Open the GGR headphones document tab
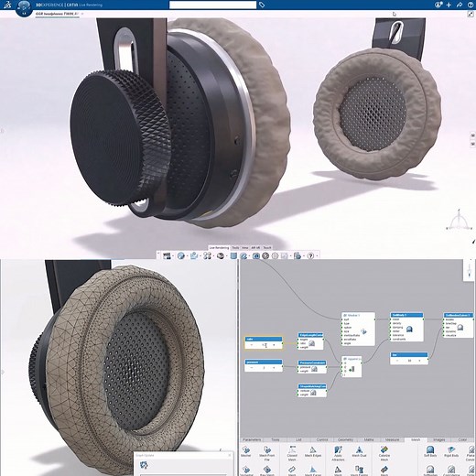Image resolution: width=476 pixels, height=476 pixels. tap(58, 14)
